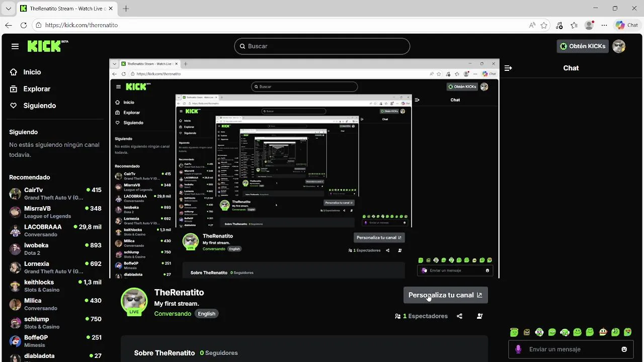Close the TheRenatito Stream tab
The height and width of the screenshot is (362, 644).
(x=111, y=9)
